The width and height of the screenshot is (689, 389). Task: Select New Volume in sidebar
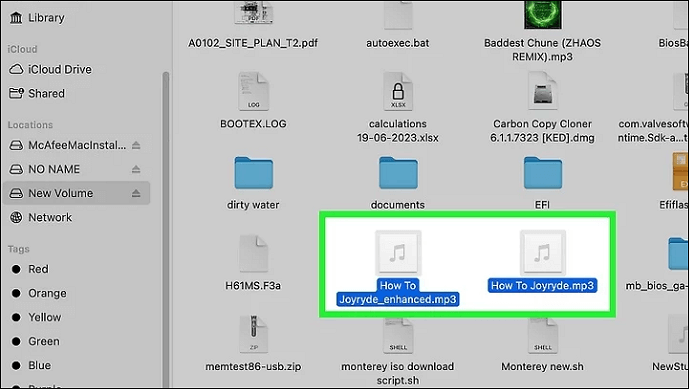(x=76, y=193)
